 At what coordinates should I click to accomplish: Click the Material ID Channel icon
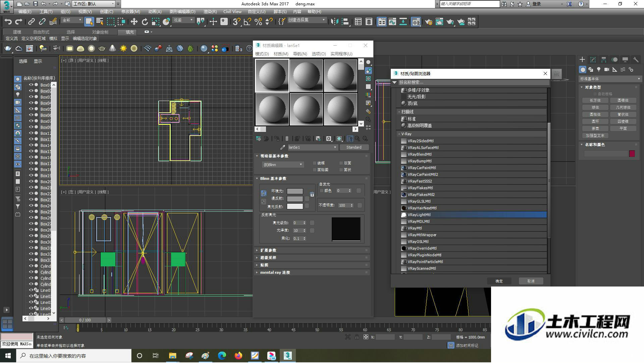(329, 139)
